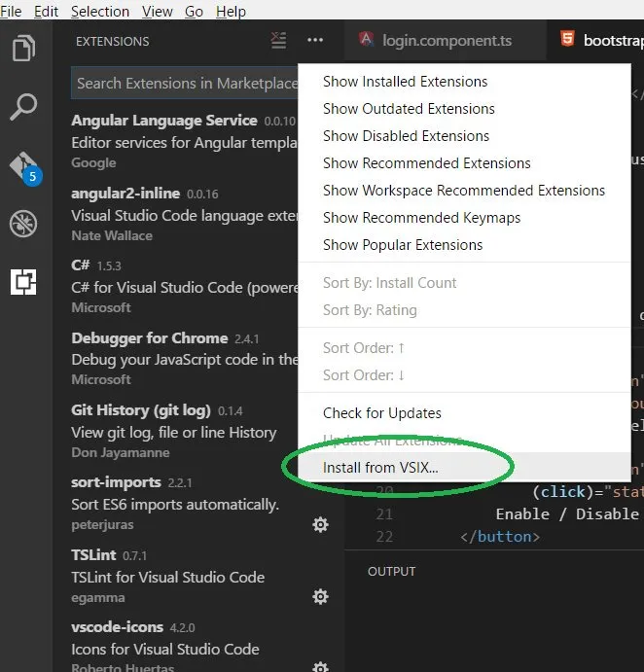Open the Help menu

[x=231, y=11]
